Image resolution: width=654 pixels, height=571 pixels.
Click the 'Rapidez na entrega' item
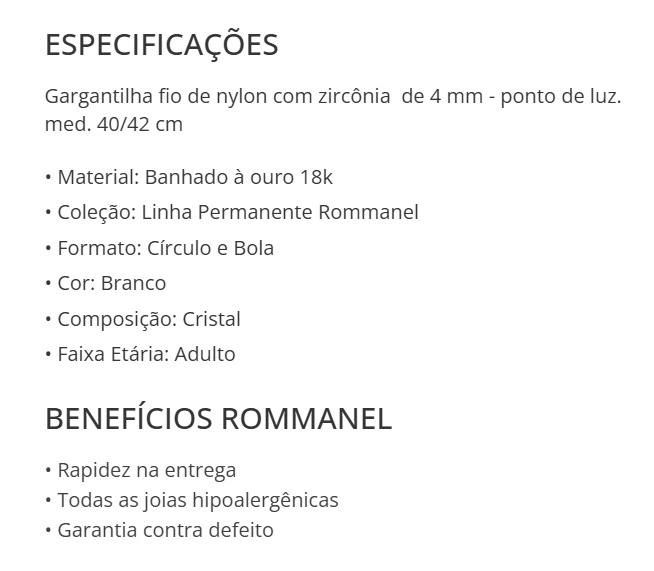pos(146,470)
